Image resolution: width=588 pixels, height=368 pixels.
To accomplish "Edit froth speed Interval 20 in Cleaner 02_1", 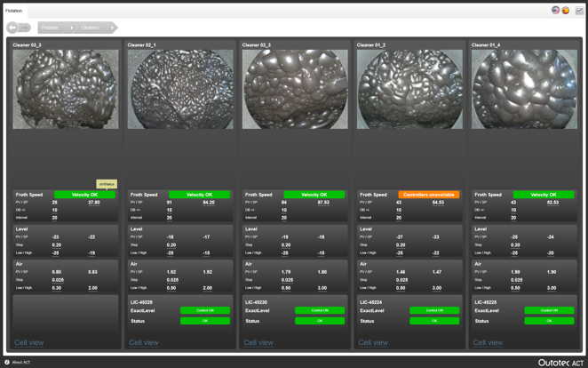I will (170, 218).
